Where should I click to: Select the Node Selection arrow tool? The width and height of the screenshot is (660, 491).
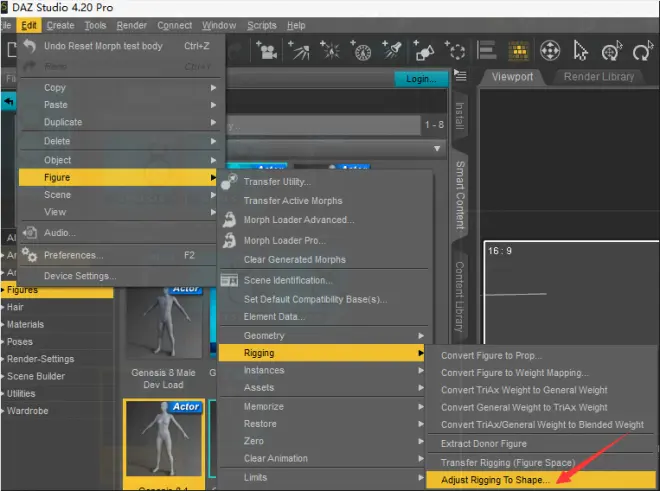click(x=580, y=51)
